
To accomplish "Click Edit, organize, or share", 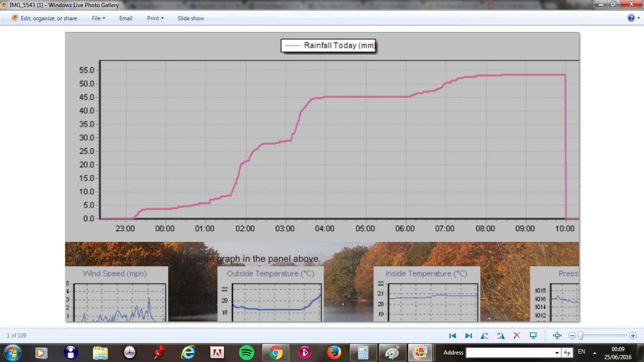I will 44,18.
